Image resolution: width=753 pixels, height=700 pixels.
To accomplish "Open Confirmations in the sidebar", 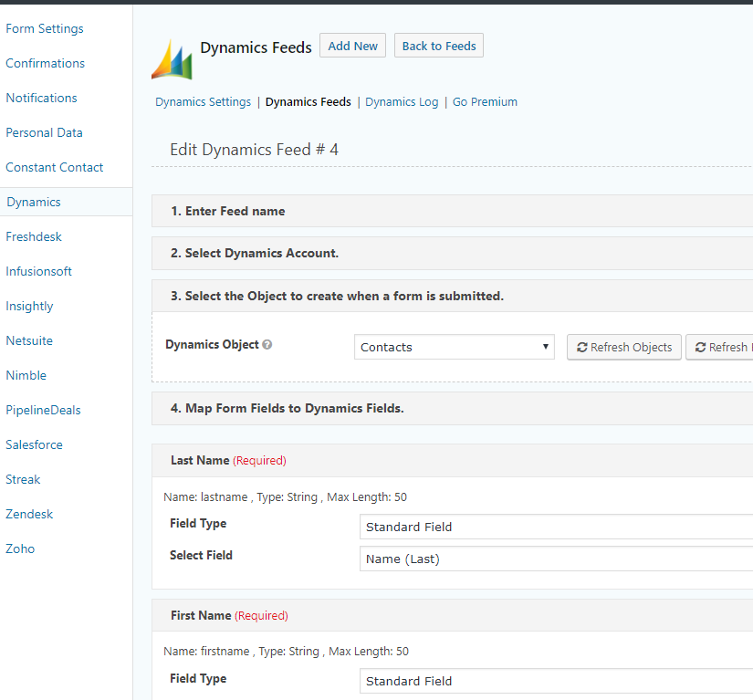I will click(45, 63).
